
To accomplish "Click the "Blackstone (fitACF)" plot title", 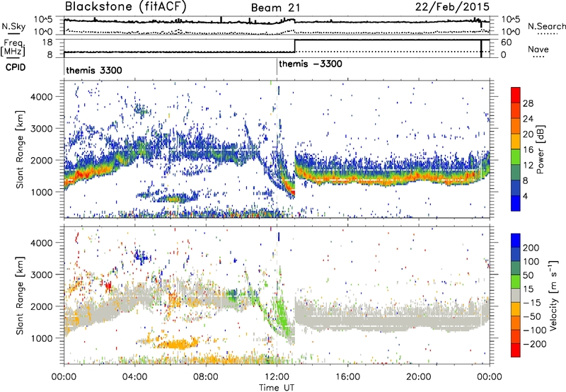I will (x=125, y=7).
